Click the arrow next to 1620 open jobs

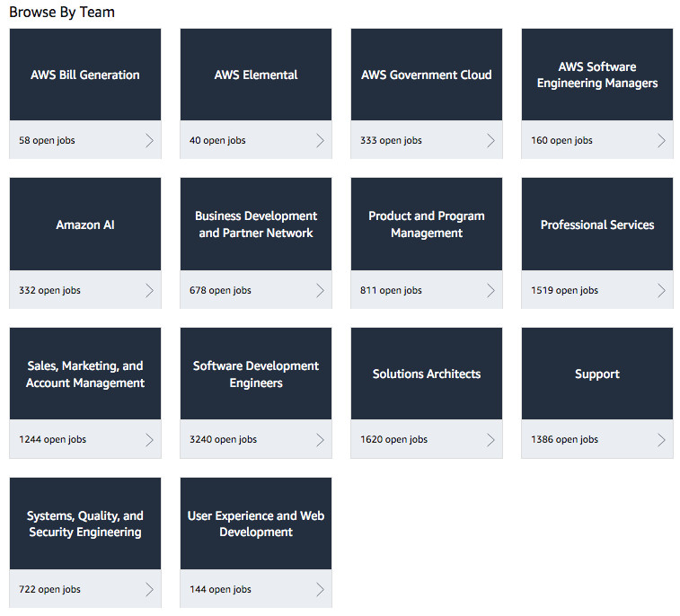tap(490, 440)
